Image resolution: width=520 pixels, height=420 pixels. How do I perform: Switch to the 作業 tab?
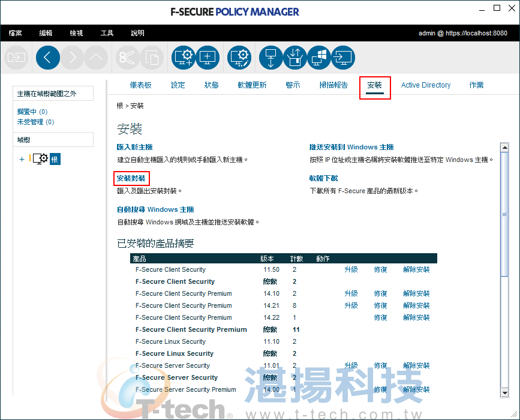[477, 85]
